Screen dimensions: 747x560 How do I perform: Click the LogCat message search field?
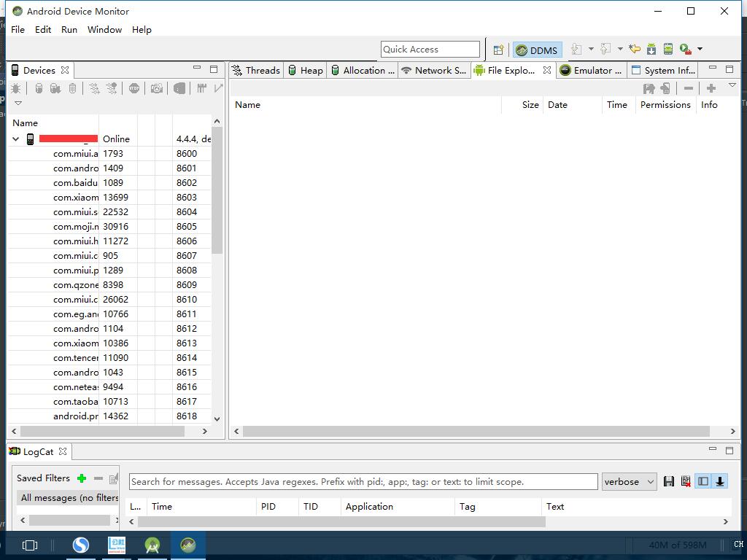click(363, 482)
